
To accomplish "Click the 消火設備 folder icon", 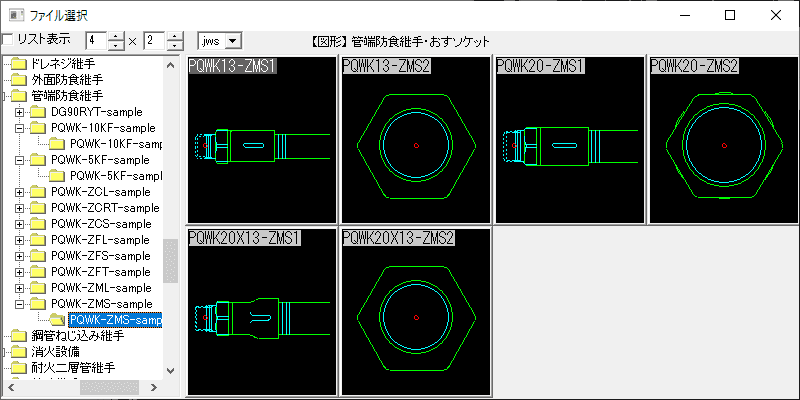I will [18, 352].
